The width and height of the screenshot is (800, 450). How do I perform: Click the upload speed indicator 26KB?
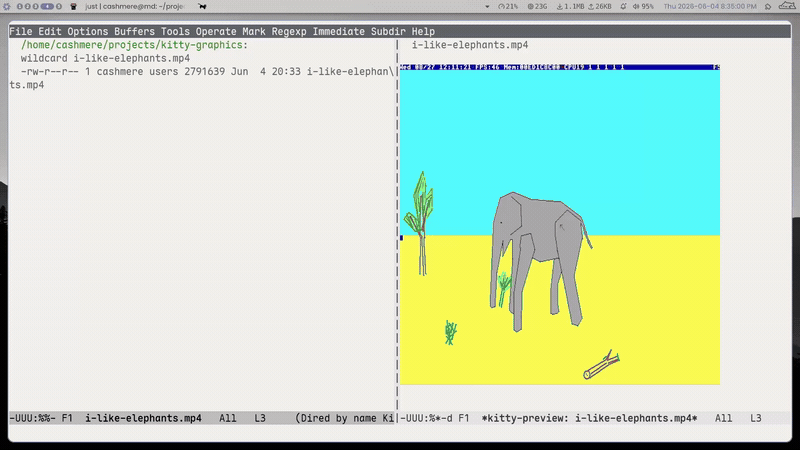tap(600, 7)
